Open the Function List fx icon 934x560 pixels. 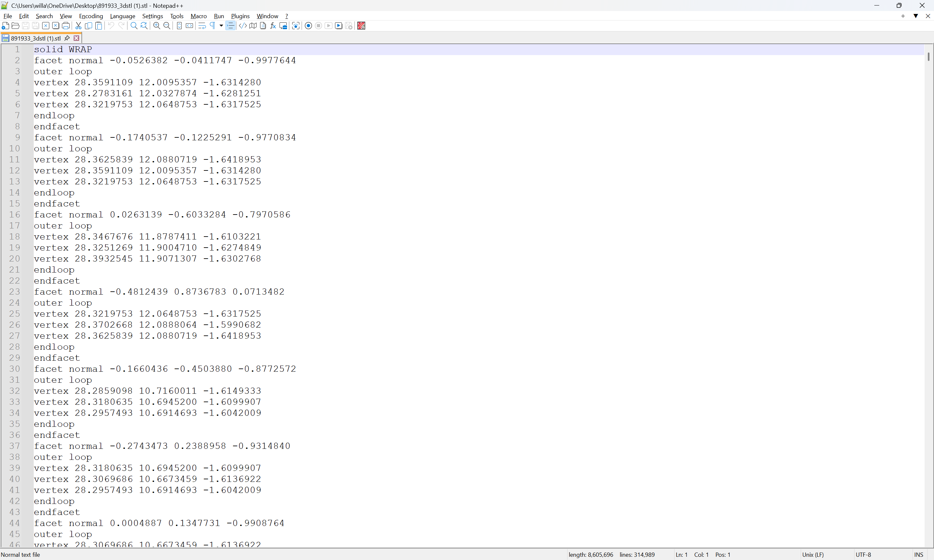pos(273,26)
